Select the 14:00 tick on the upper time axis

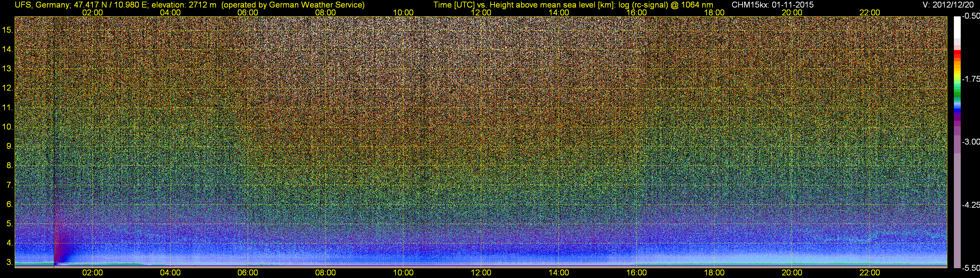559,12
